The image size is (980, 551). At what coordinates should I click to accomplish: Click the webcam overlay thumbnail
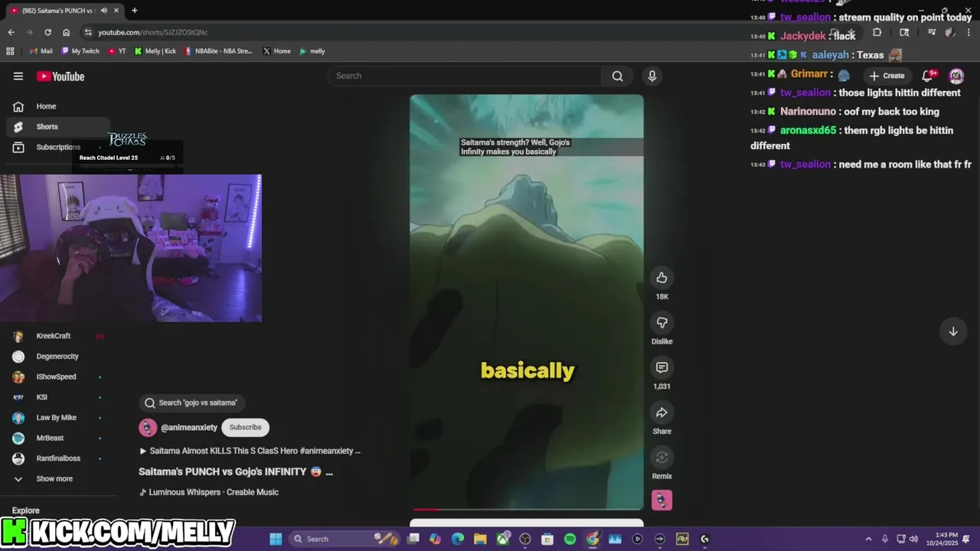point(131,248)
